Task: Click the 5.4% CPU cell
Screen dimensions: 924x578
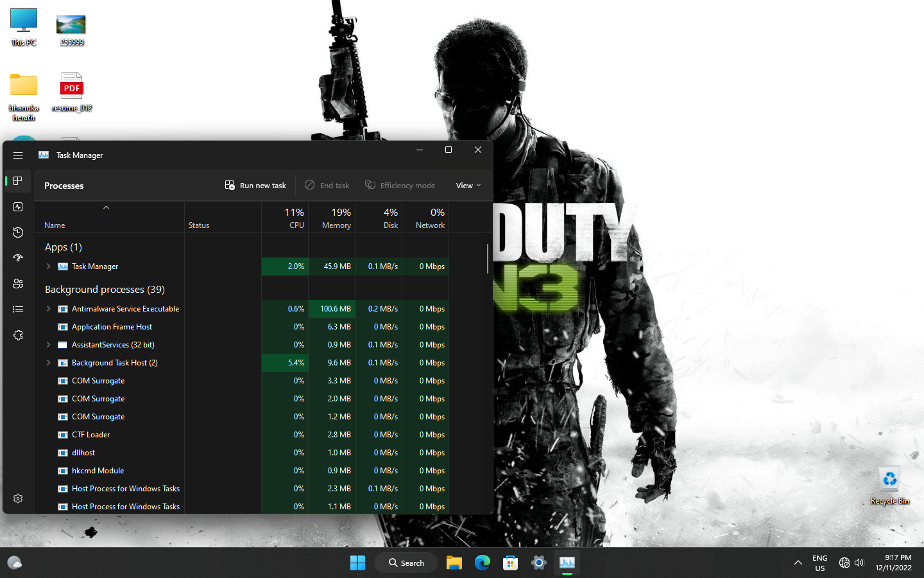Action: 285,363
